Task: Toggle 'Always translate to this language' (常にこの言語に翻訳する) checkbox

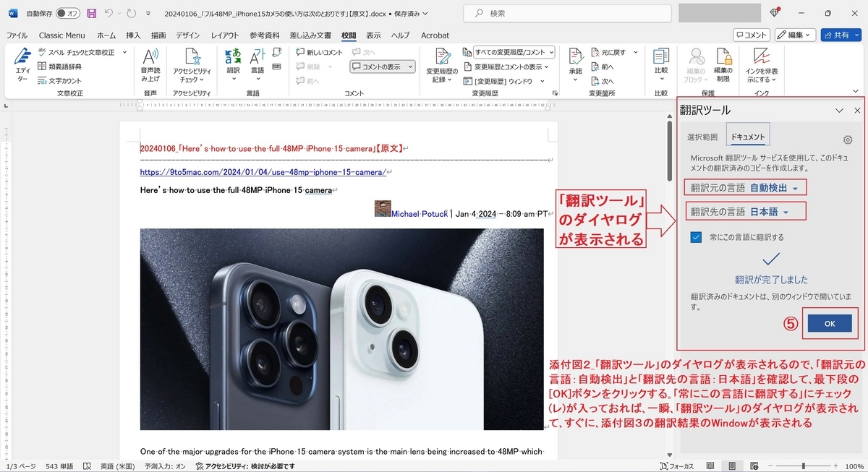Action: click(696, 237)
